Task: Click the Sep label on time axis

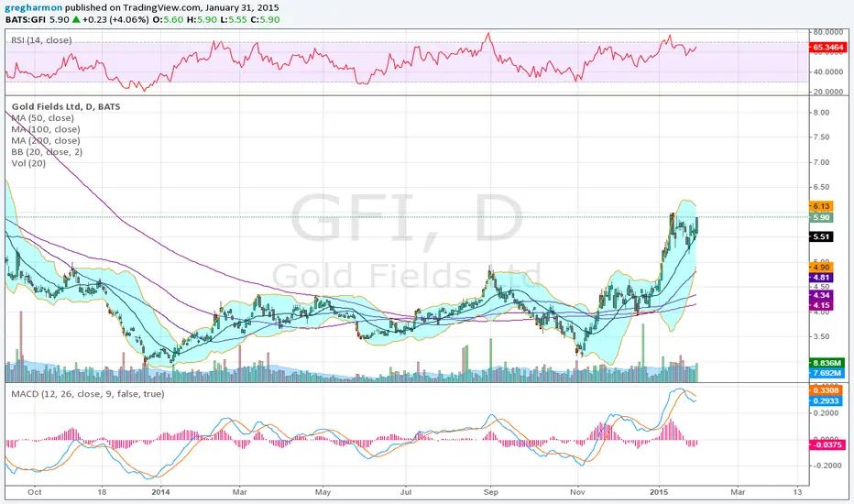Action: coord(491,492)
